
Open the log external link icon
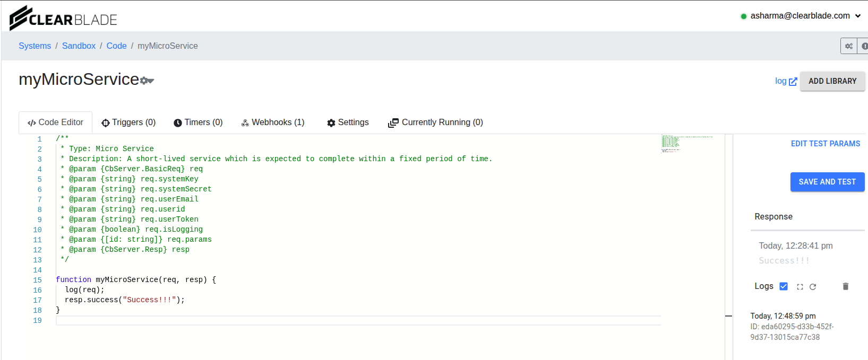(x=793, y=82)
